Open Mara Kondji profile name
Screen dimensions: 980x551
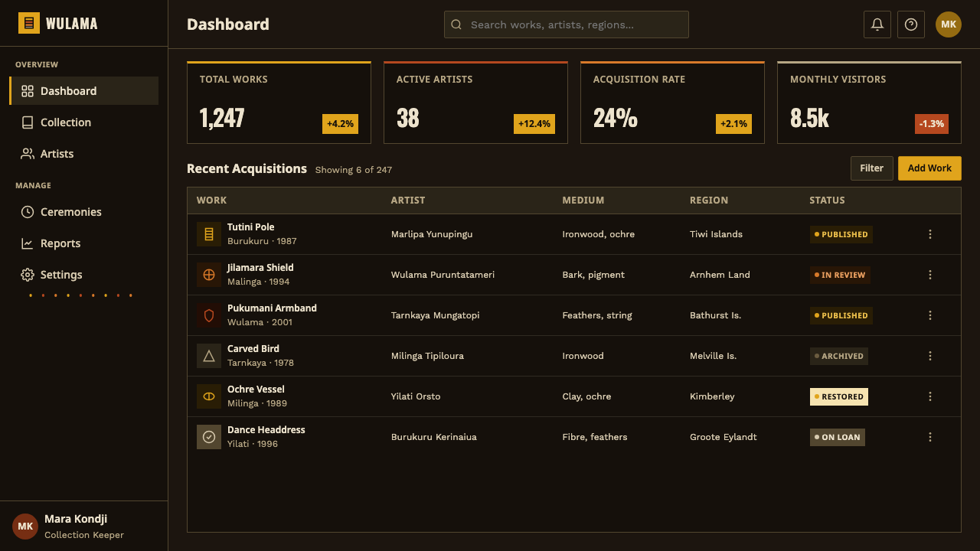pyautogui.click(x=76, y=519)
